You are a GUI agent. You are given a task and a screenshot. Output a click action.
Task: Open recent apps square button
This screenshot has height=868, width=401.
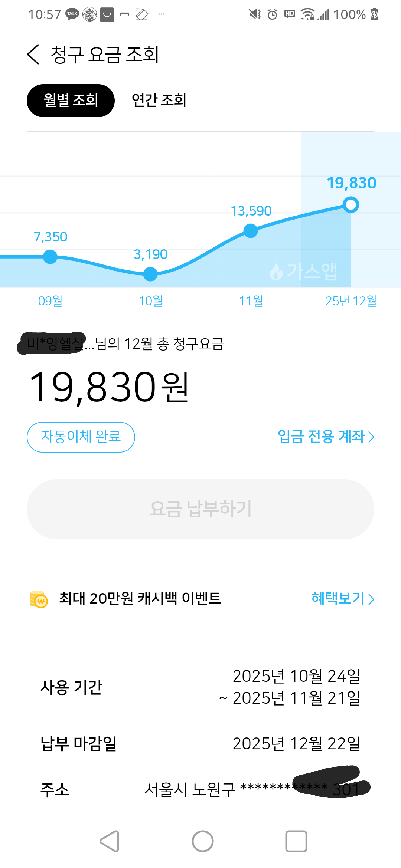coord(296,841)
